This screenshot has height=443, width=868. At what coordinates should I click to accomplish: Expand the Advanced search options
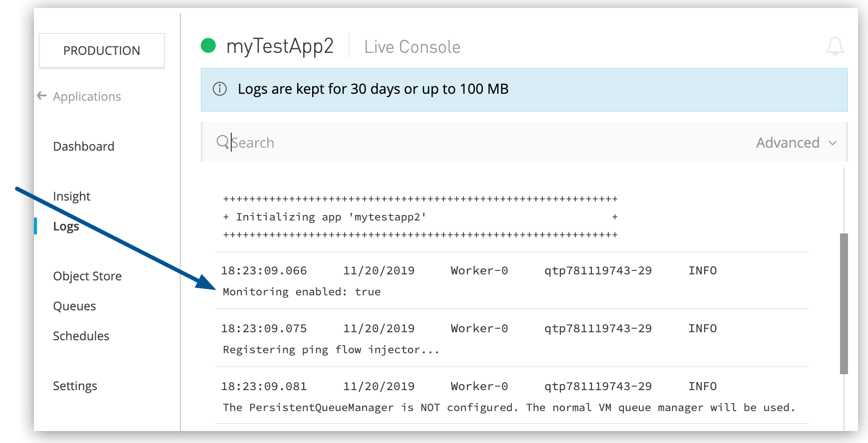pyautogui.click(x=796, y=143)
